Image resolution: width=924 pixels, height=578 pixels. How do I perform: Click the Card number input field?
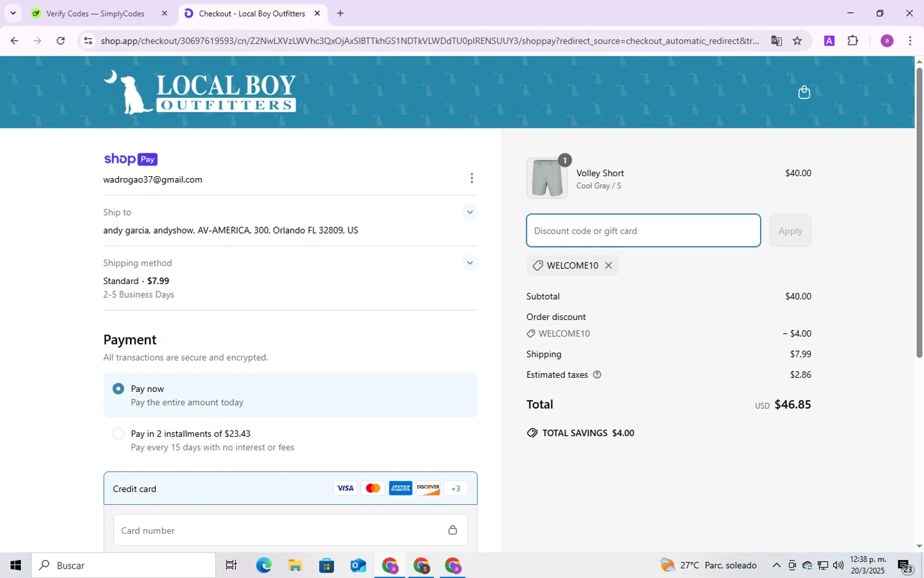point(290,530)
